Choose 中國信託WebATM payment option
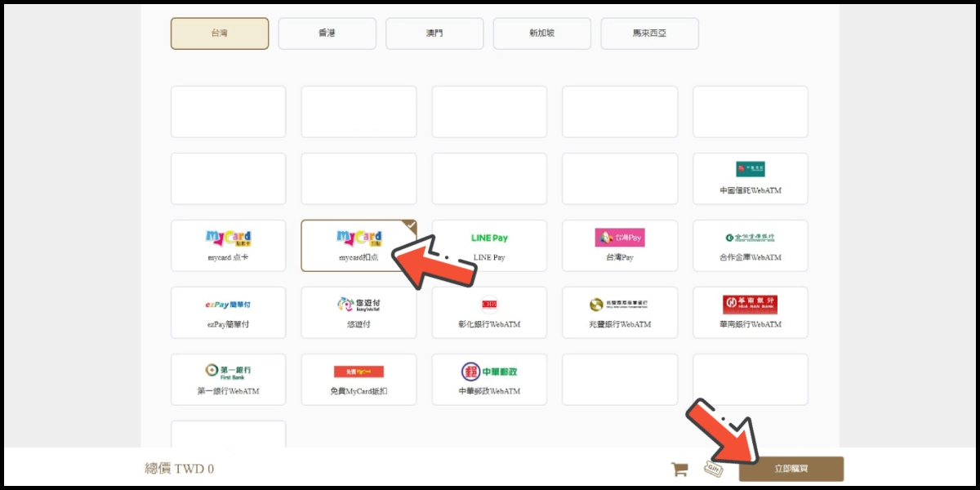 coord(751,179)
